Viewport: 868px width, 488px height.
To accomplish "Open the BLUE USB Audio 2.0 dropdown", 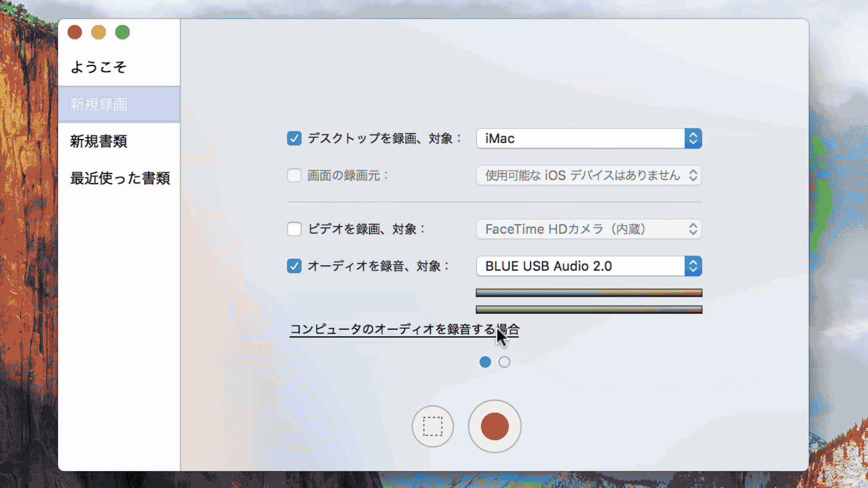I will (x=589, y=266).
